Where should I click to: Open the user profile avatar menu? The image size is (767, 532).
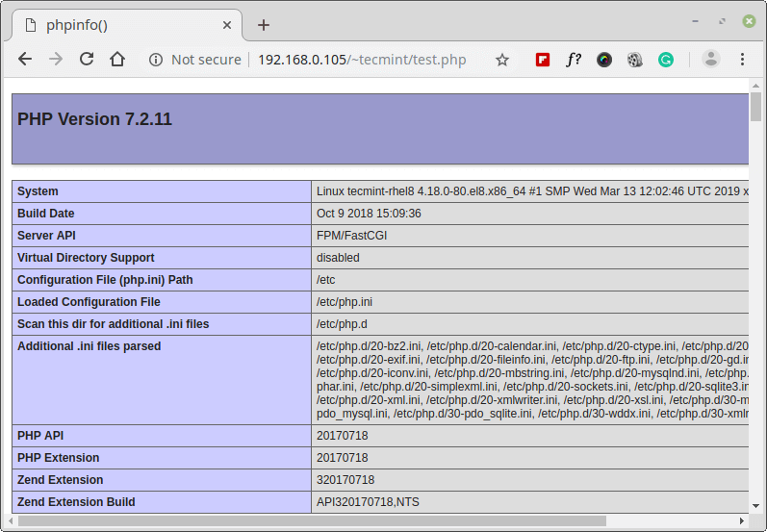711,60
